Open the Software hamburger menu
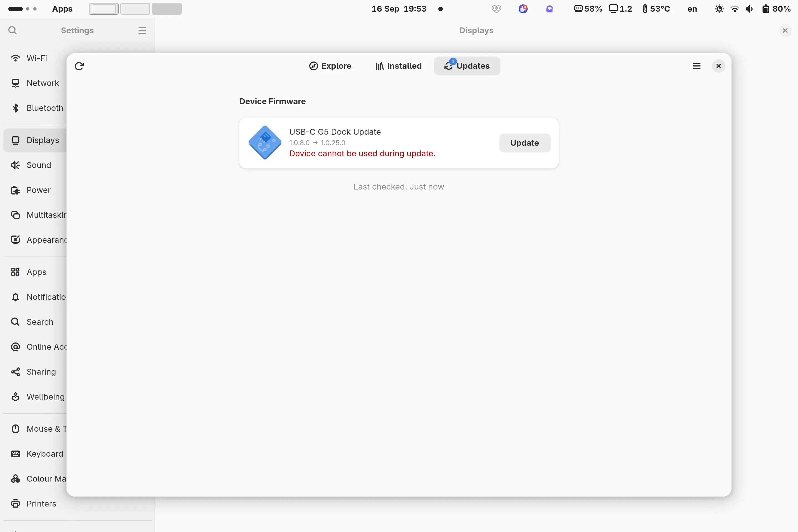Viewport: 798px width, 532px height. click(x=696, y=66)
